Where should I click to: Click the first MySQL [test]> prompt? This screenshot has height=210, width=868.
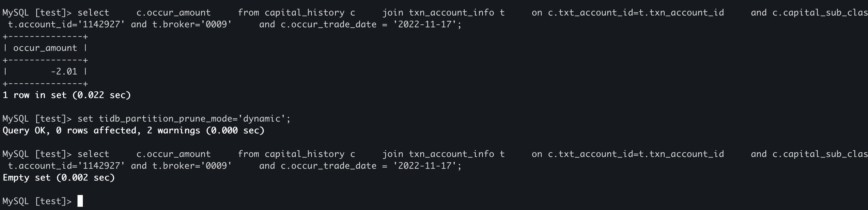pos(37,13)
